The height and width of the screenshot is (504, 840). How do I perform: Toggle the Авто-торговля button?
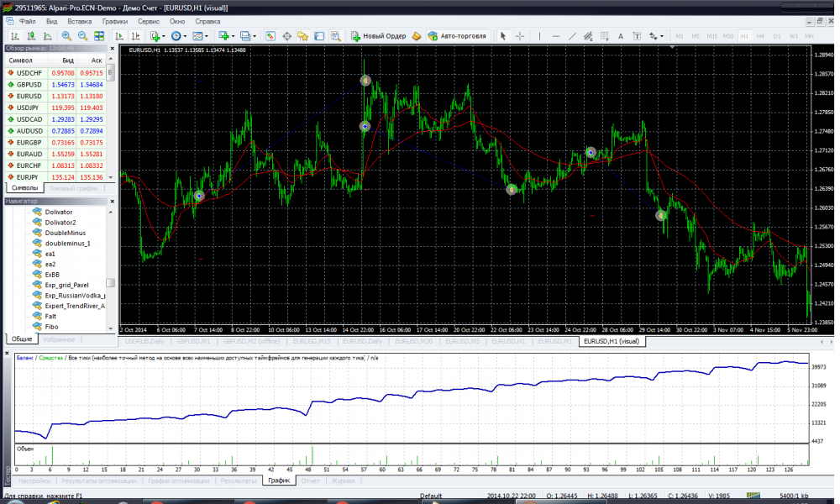click(457, 36)
